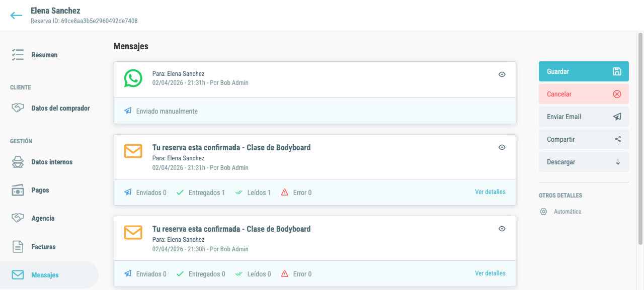Open Ver detalles for the 21:31h email

490,192
